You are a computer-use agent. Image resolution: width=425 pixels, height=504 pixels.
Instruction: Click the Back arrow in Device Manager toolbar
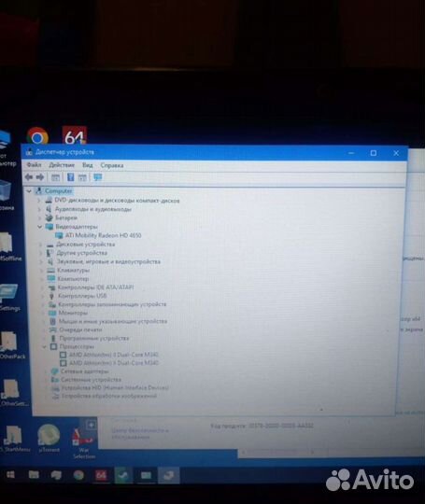tap(29, 177)
